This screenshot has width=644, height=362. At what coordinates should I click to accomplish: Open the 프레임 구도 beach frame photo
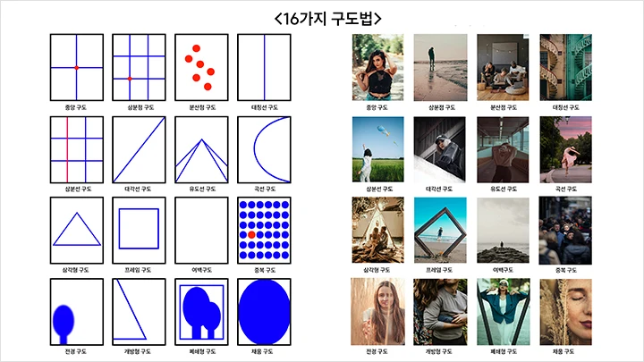coord(440,230)
